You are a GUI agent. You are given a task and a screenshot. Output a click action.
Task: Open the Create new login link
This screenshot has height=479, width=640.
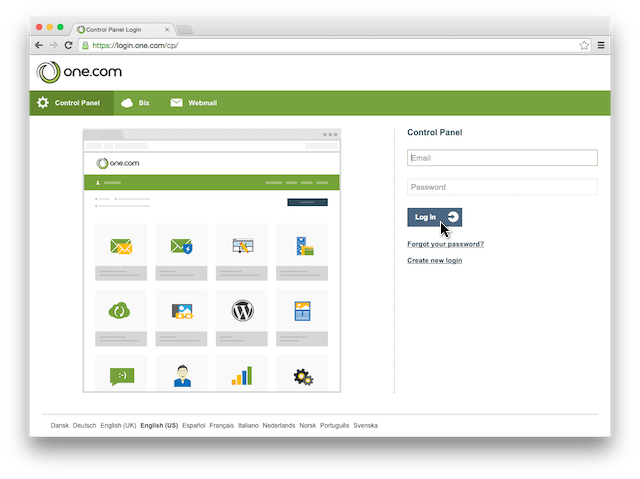click(435, 260)
